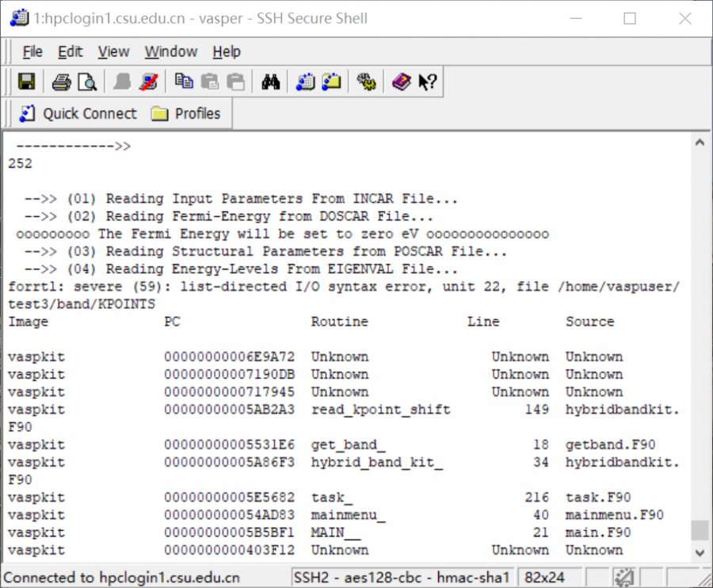Click the scrollbar up arrow
The width and height of the screenshot is (713, 588).
700,143
